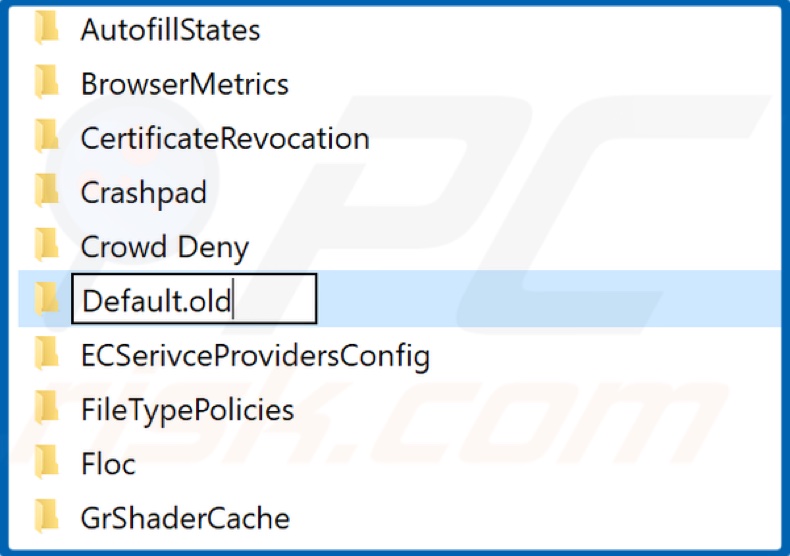
Task: Choose the CertificateRevocation folder label
Action: [x=225, y=138]
